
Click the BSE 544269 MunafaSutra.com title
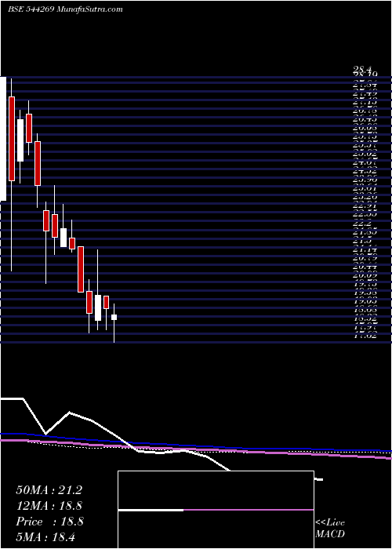pos(65,9)
